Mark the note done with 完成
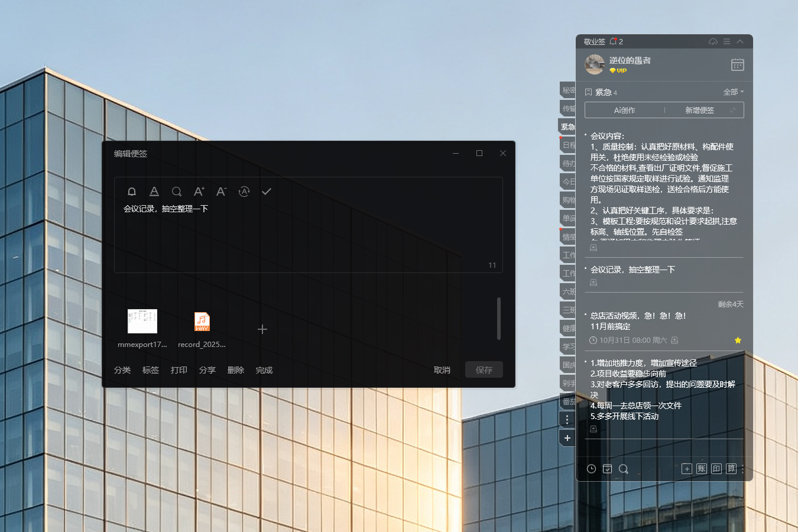 (264, 370)
